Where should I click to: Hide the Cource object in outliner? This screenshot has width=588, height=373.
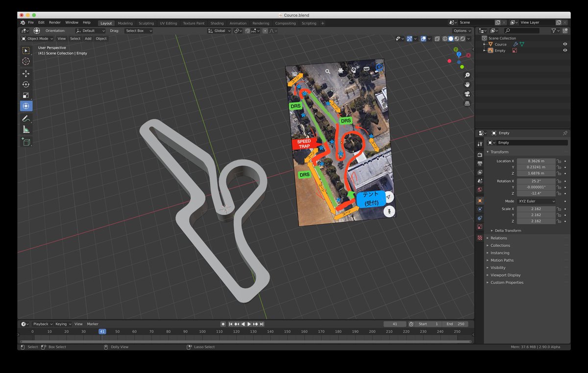tap(565, 44)
